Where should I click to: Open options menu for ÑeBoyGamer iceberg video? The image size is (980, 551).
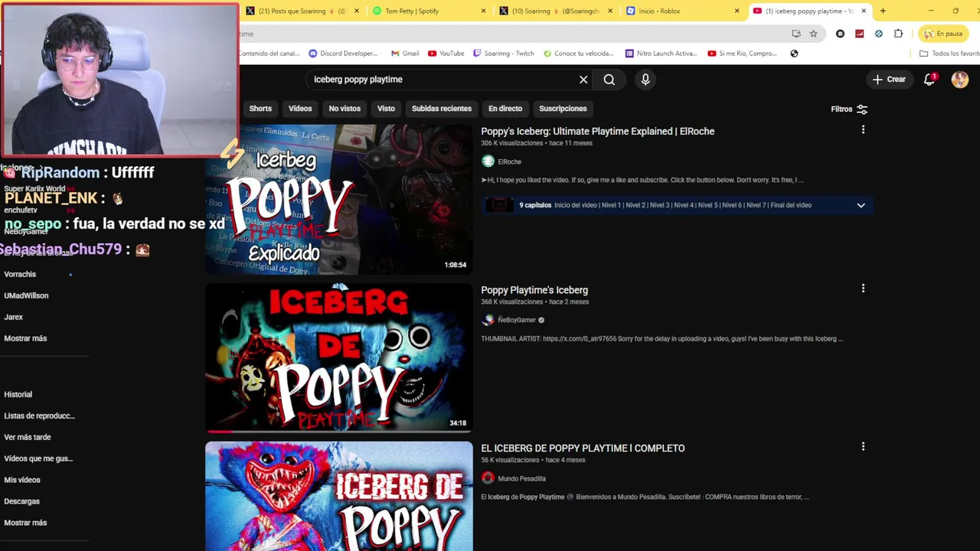[863, 289]
